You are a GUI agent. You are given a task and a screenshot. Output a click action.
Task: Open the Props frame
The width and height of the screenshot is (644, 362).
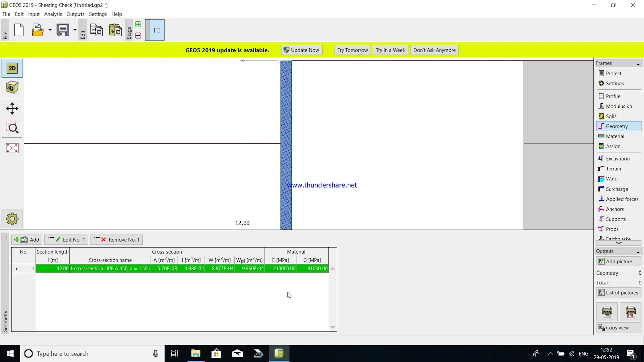619,229
